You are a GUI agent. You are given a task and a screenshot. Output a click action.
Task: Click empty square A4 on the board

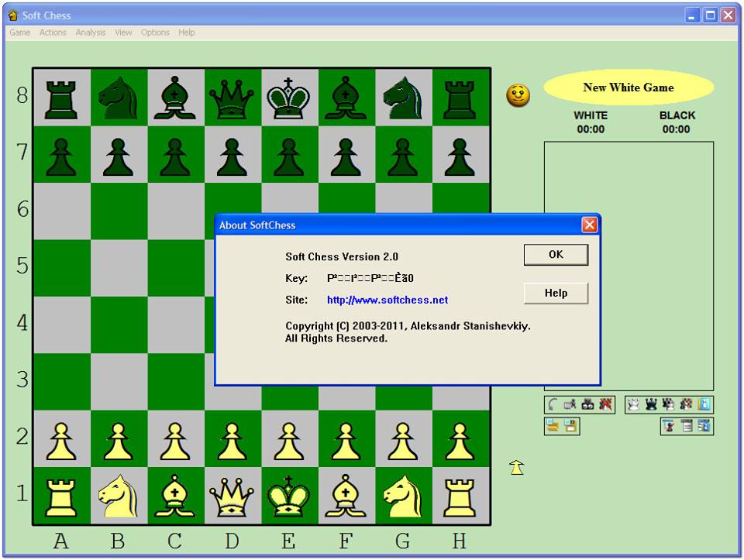(62, 325)
